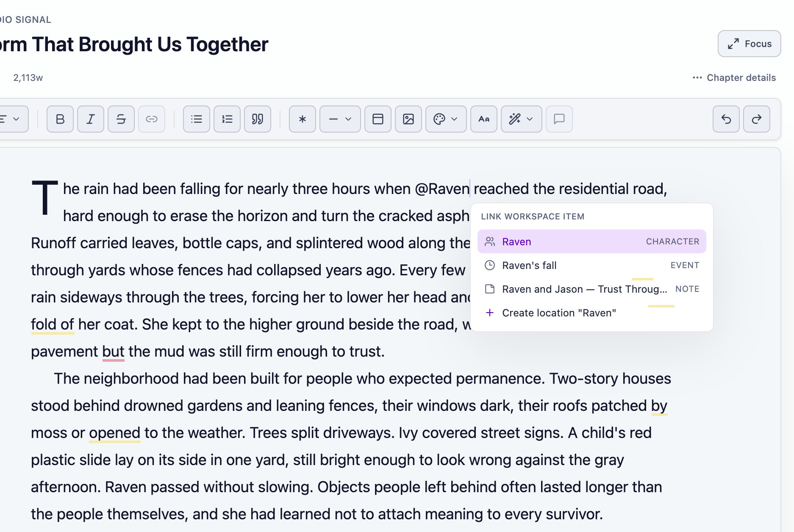Expand the color palette dropdown

446,119
